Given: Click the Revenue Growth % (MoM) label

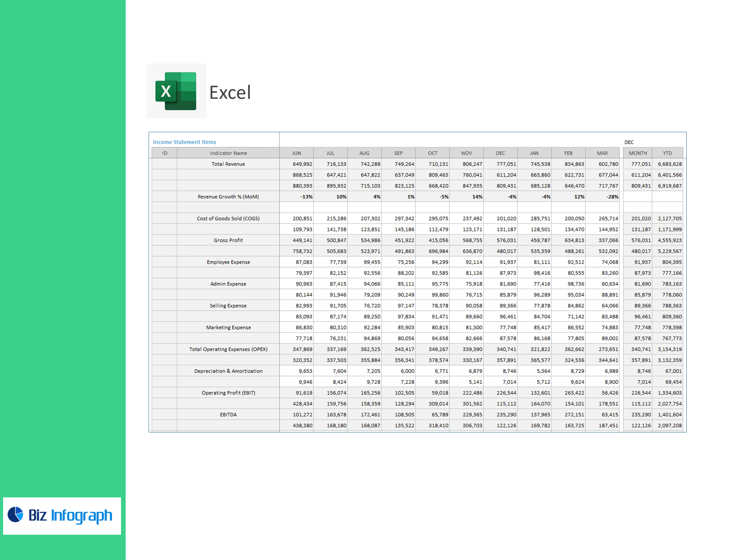Looking at the screenshot, I should pos(228,197).
